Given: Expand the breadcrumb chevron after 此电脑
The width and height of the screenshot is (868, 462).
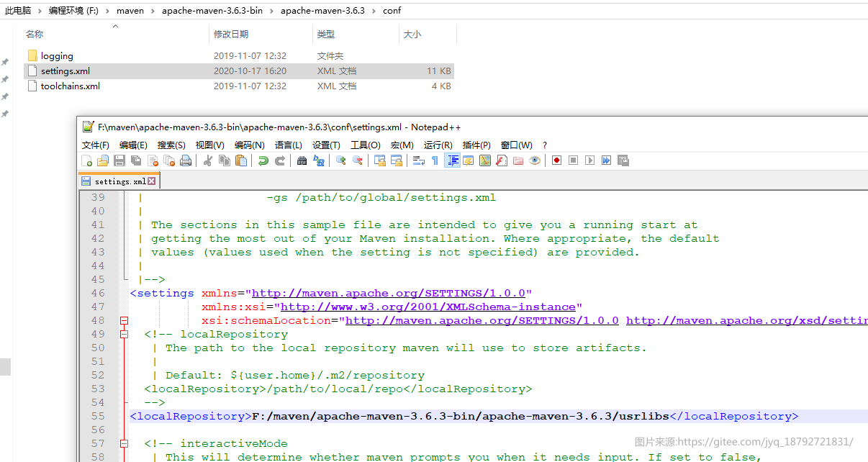Looking at the screenshot, I should tap(40, 11).
